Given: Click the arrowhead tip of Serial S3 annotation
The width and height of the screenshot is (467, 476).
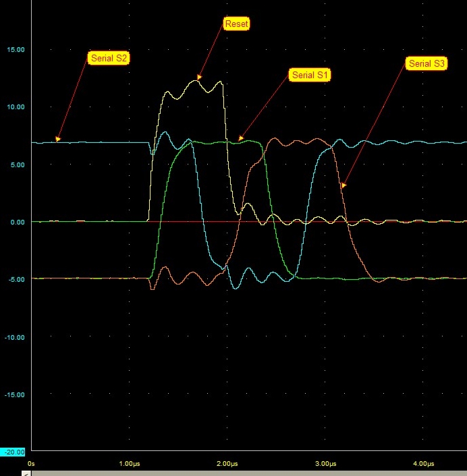Looking at the screenshot, I should click(343, 186).
